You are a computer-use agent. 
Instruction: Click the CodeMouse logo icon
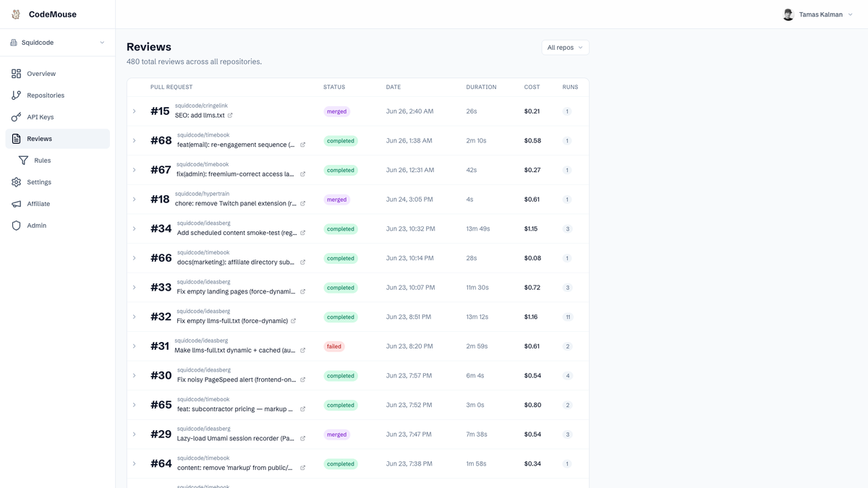[x=16, y=14]
